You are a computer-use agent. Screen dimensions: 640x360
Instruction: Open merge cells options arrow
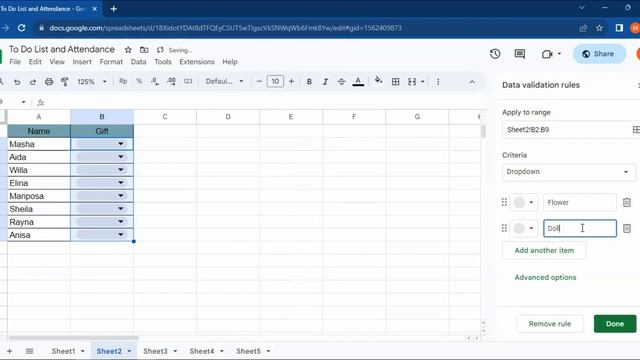[x=422, y=82]
